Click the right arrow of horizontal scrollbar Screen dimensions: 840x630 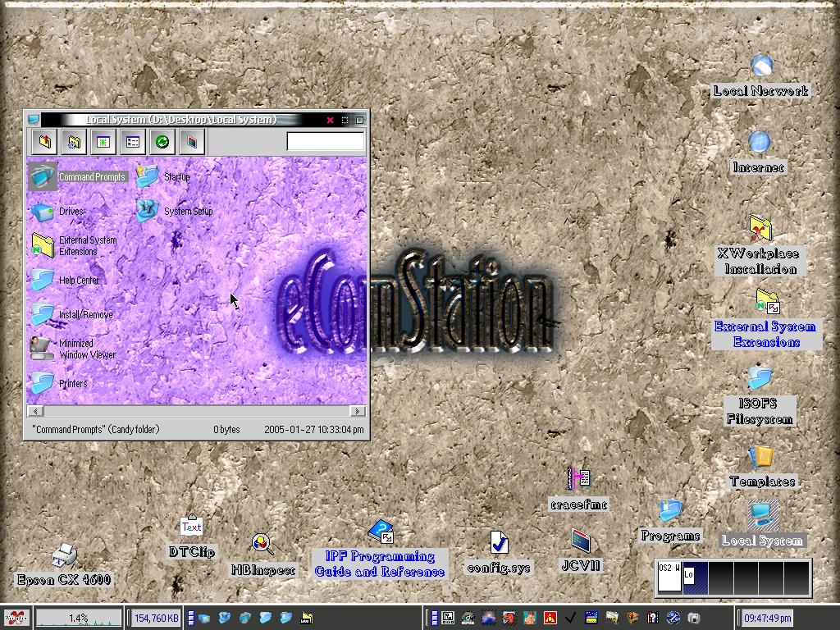(358, 411)
